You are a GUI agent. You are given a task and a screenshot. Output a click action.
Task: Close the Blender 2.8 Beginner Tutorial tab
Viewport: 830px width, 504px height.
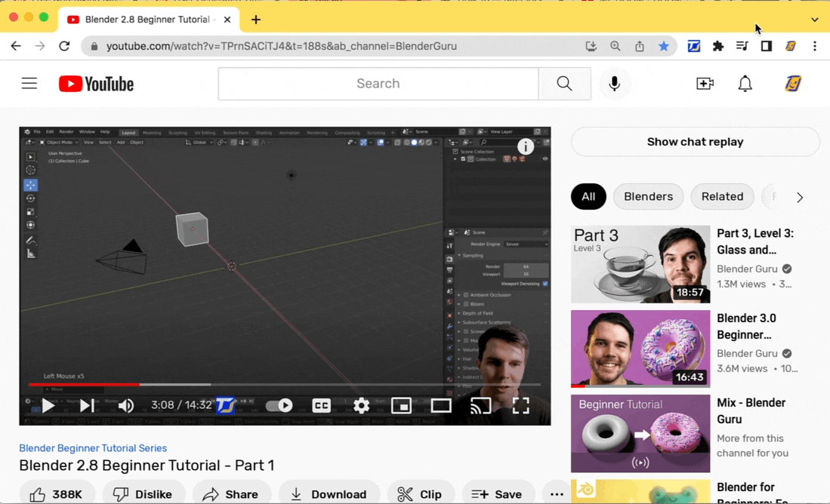click(x=227, y=20)
